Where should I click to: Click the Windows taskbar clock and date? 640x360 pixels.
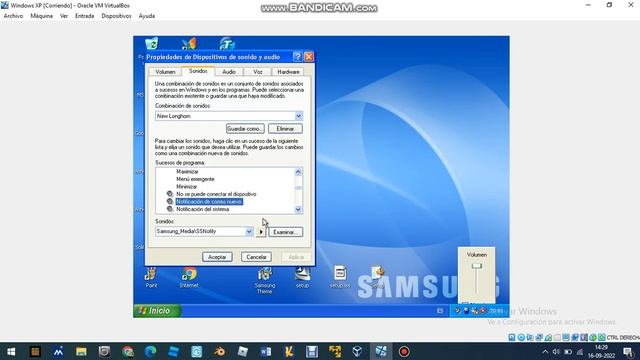coord(601,351)
